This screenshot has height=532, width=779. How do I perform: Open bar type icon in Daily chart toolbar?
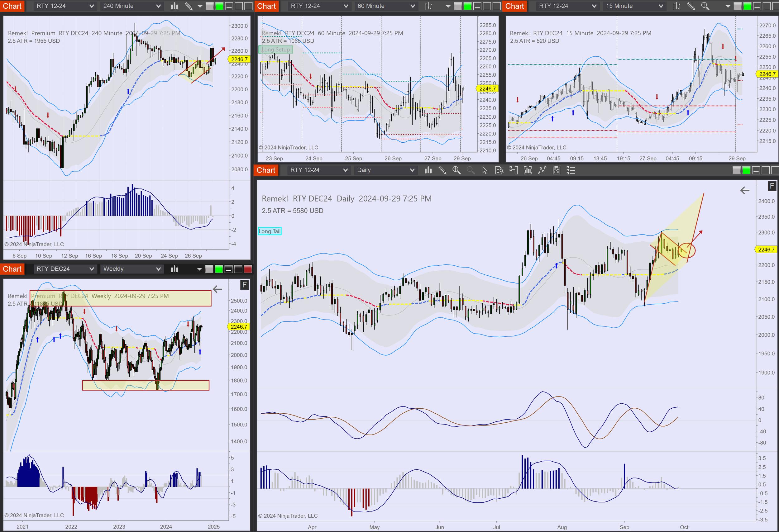pyautogui.click(x=428, y=170)
